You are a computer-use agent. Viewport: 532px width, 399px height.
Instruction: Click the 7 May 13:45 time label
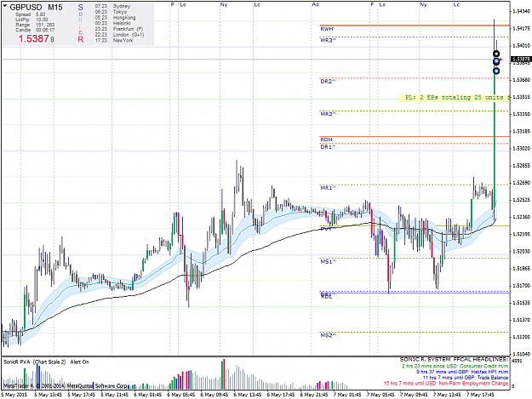[447, 395]
